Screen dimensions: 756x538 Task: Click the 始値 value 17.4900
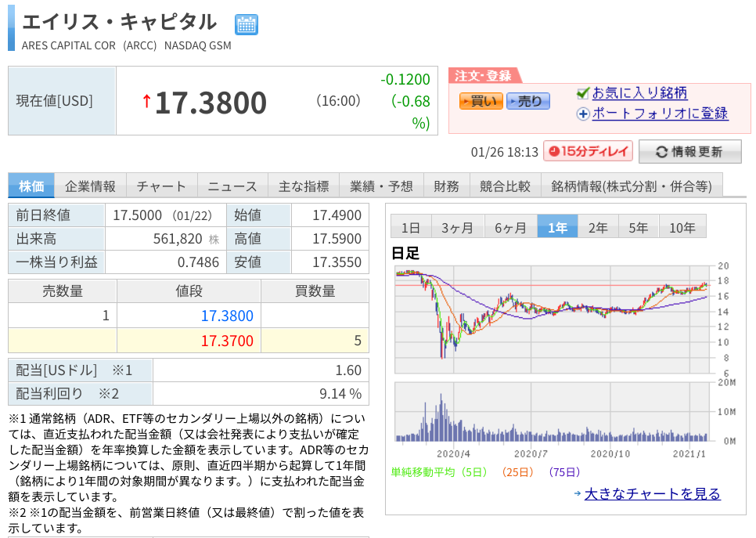[337, 215]
